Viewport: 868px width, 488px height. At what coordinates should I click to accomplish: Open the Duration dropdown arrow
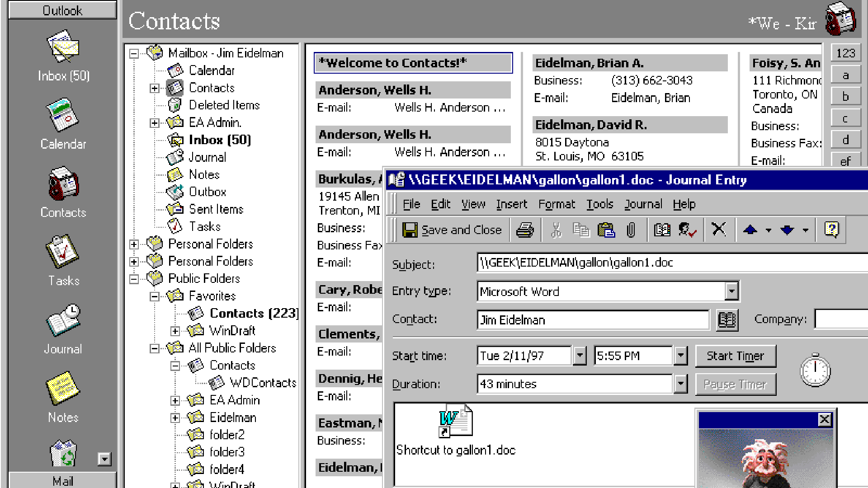681,384
